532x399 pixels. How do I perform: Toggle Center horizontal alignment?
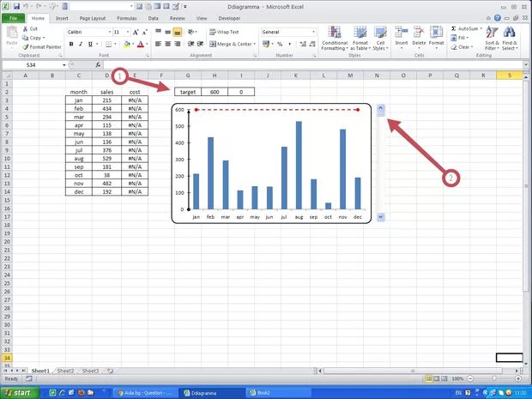(167, 44)
